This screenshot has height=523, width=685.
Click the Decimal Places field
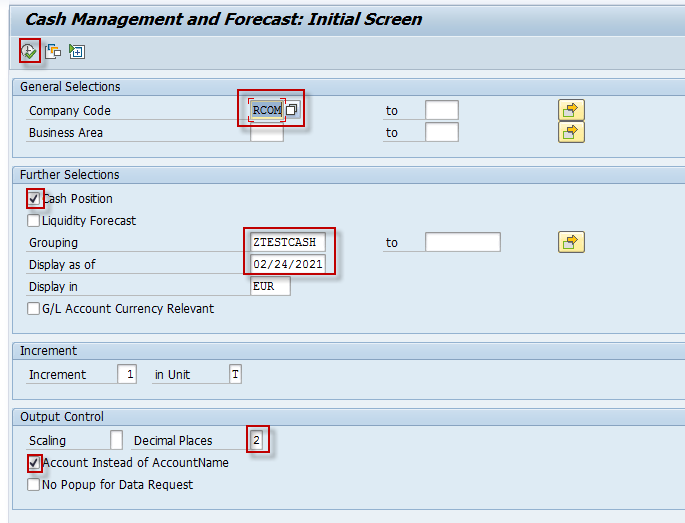tap(256, 440)
